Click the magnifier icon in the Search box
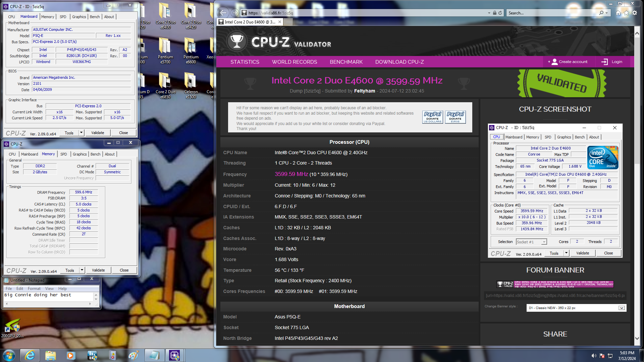This screenshot has width=644, height=362. (601, 13)
